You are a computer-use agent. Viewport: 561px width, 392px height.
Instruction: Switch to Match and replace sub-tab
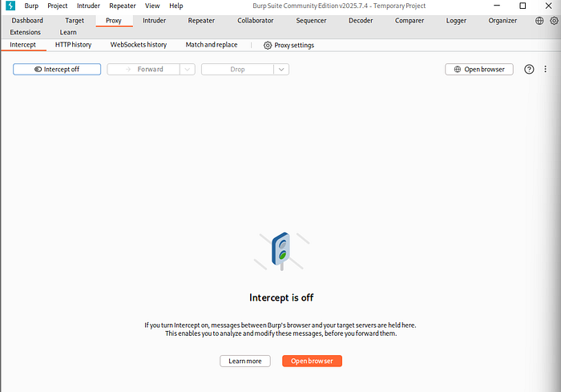(x=212, y=45)
